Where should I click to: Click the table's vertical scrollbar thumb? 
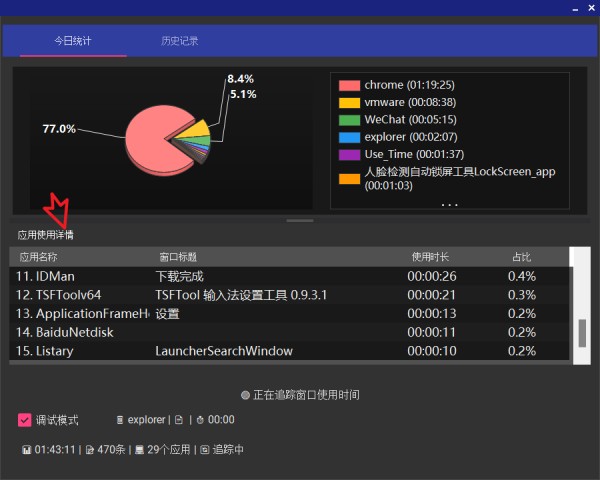583,332
